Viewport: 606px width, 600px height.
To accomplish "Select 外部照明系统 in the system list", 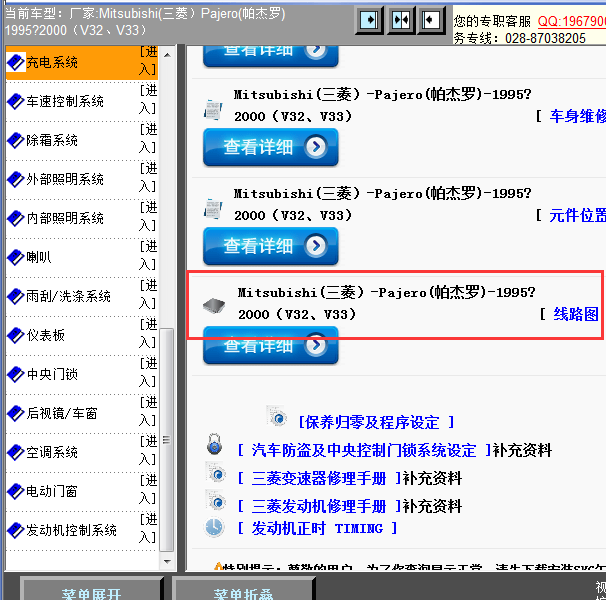I will (x=65, y=179).
